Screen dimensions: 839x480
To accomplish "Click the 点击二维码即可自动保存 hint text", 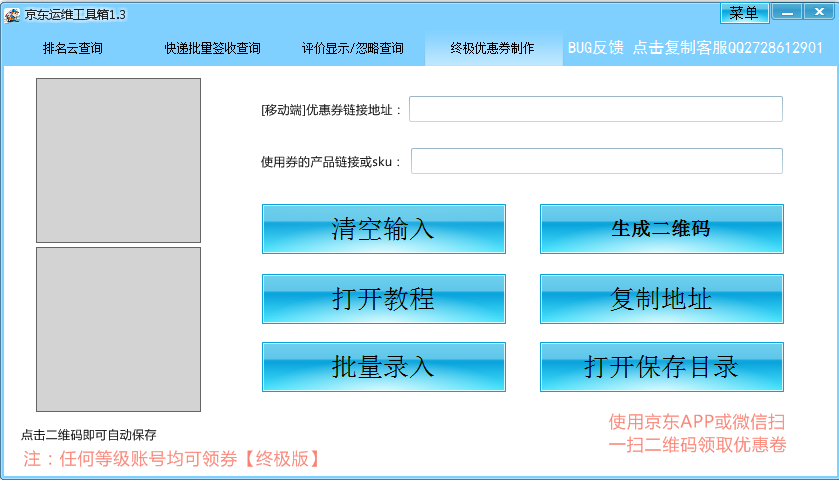I will [x=89, y=435].
